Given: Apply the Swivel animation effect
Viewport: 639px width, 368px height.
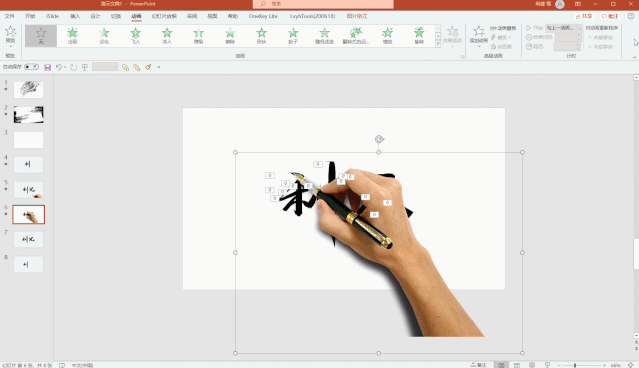Looking at the screenshot, I should tap(419, 35).
